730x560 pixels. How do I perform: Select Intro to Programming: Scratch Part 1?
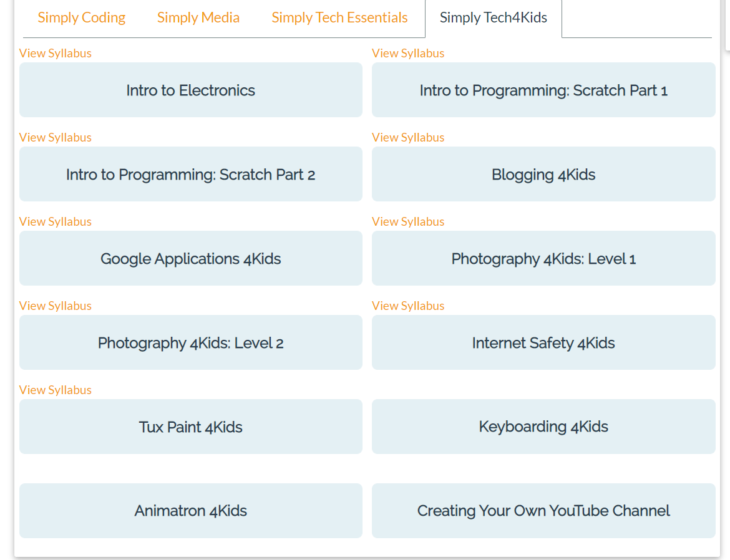click(543, 90)
